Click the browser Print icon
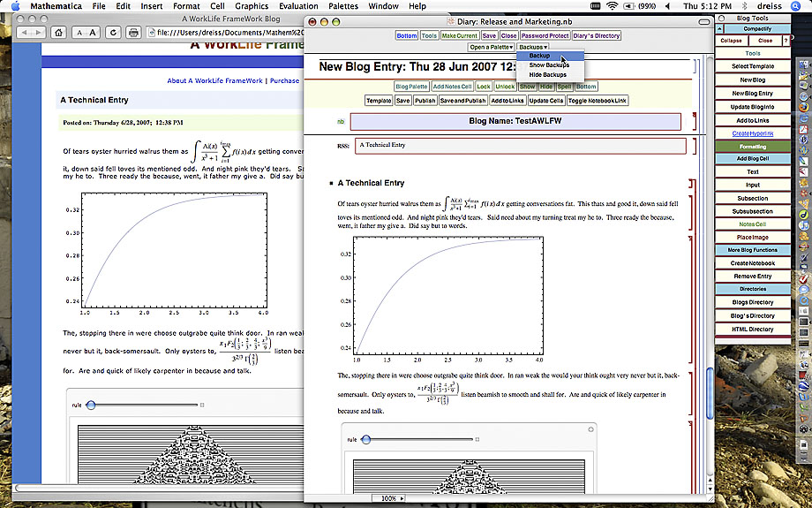 133,33
